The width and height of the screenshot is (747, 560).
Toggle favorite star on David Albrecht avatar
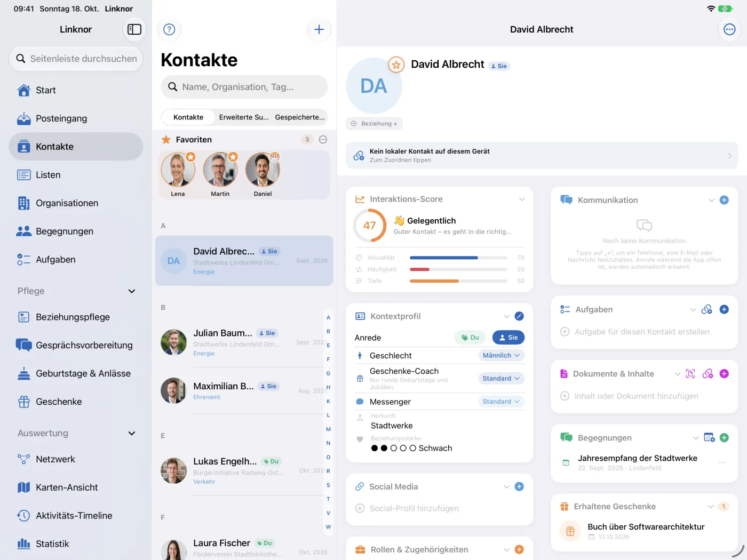pos(396,65)
